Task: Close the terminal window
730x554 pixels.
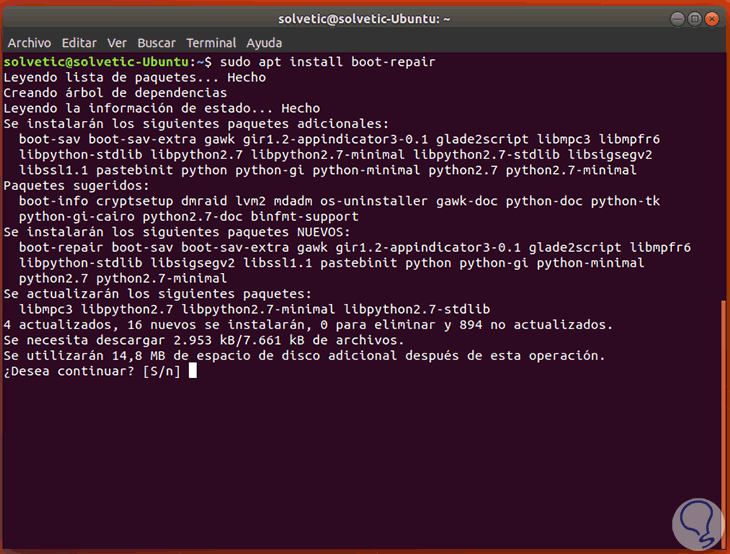Action: click(x=712, y=19)
